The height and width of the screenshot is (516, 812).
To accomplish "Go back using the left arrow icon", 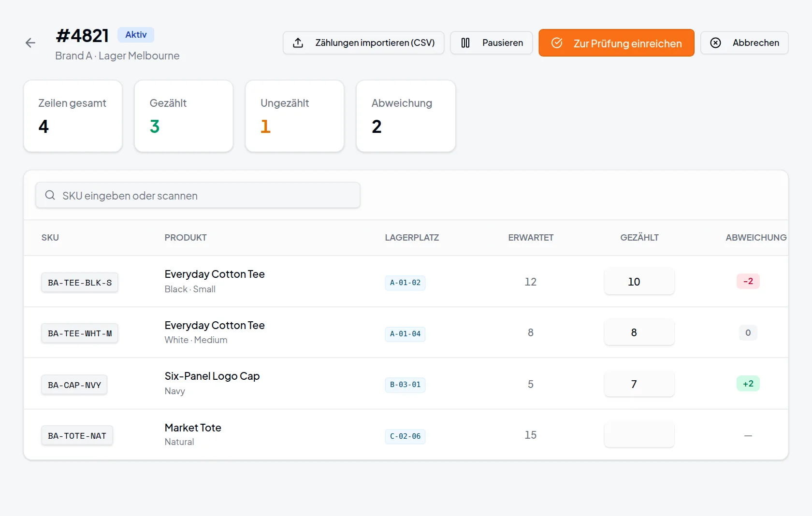I will 30,43.
